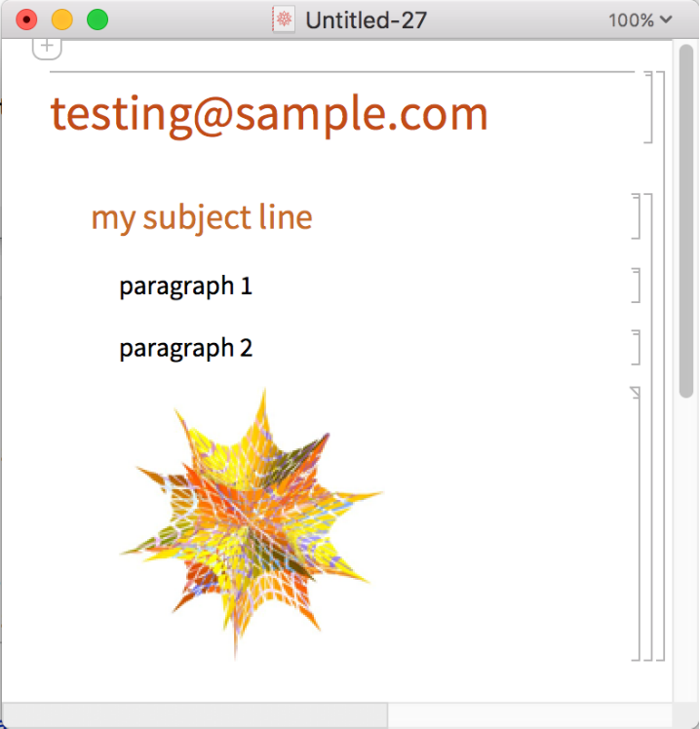
Task: Click the horizontal scrollbar at window bottom
Action: [195, 715]
